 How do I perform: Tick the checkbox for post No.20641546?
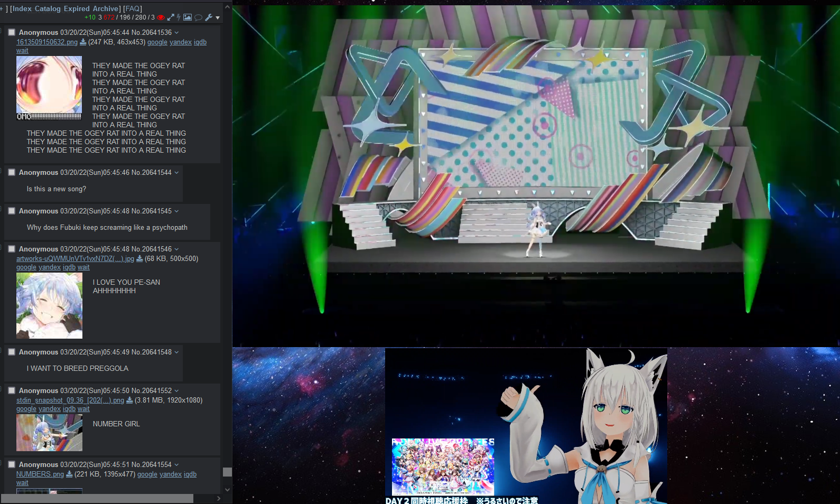[12, 249]
